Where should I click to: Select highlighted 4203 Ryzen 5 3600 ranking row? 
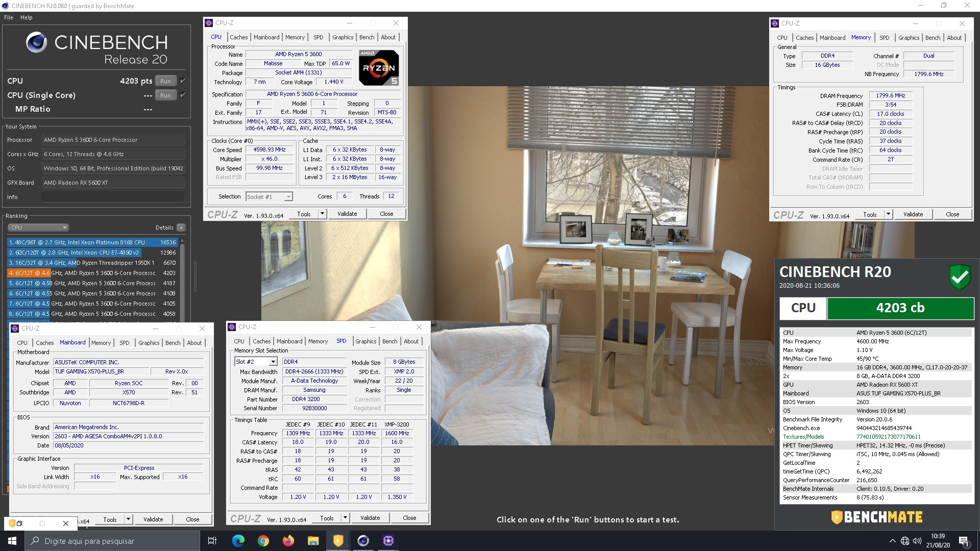coord(92,273)
